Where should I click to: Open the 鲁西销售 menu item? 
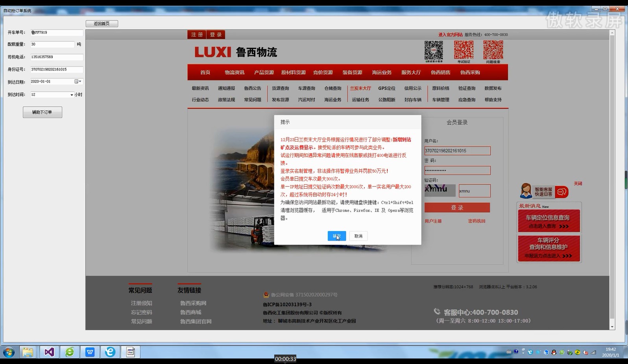click(x=441, y=72)
